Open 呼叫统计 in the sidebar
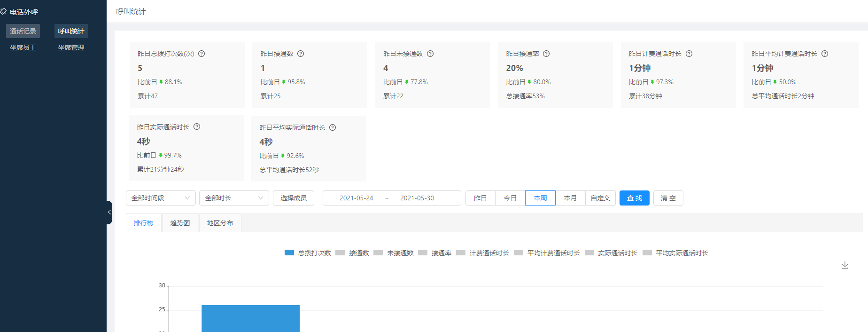Screen dimensions: 868x332 click(x=71, y=31)
